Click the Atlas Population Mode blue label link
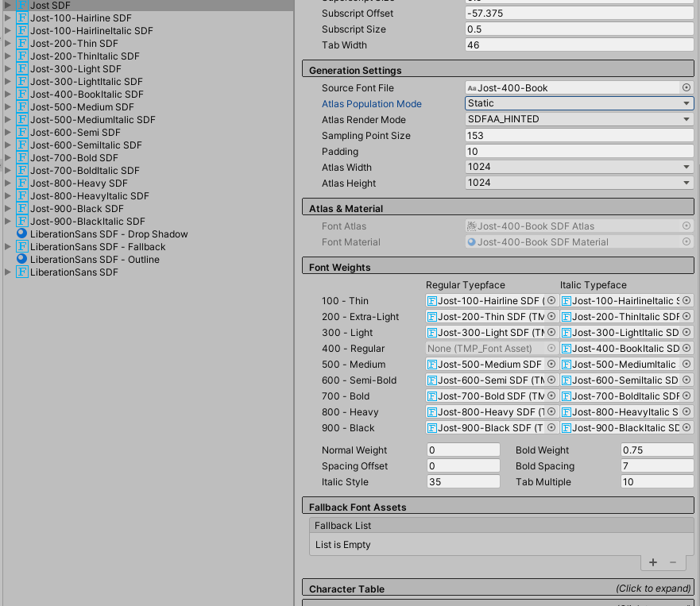Viewport: 700px width, 606px height. (x=371, y=103)
